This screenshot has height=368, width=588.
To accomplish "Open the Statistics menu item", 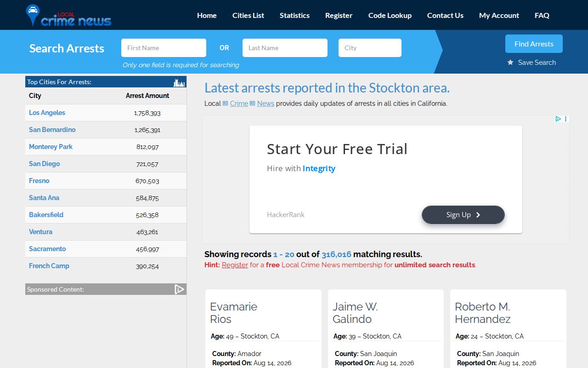I will [294, 15].
